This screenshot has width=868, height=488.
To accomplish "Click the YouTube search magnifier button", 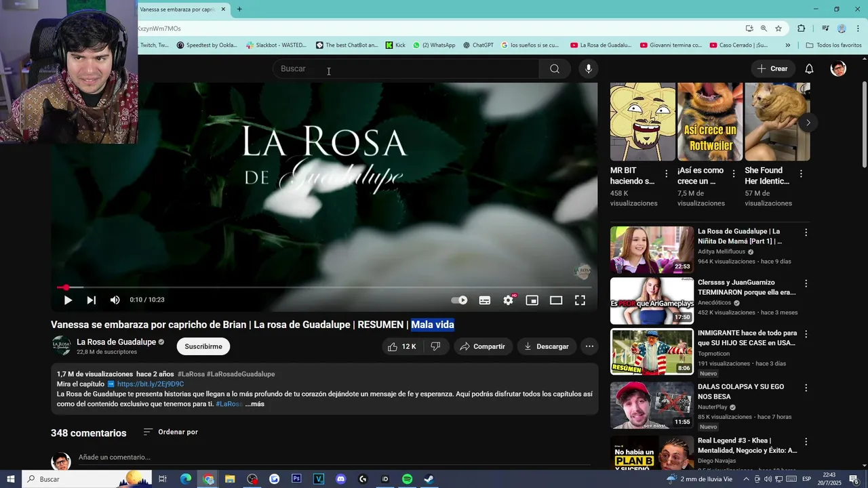I will click(555, 68).
